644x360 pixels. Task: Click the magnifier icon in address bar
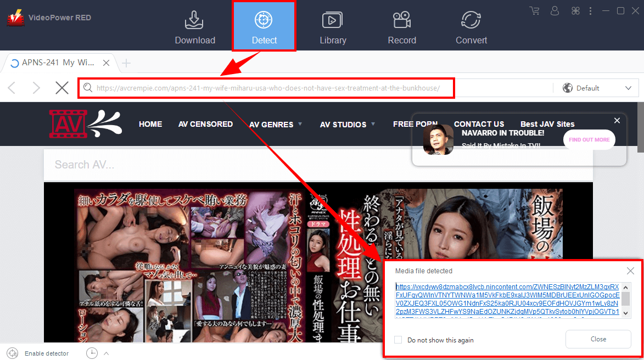pos(87,88)
